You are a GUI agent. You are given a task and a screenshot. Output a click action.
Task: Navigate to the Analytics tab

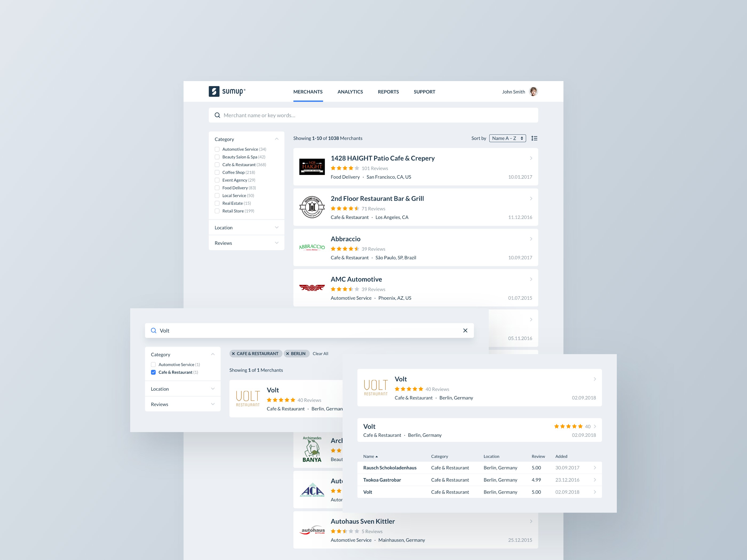click(350, 91)
